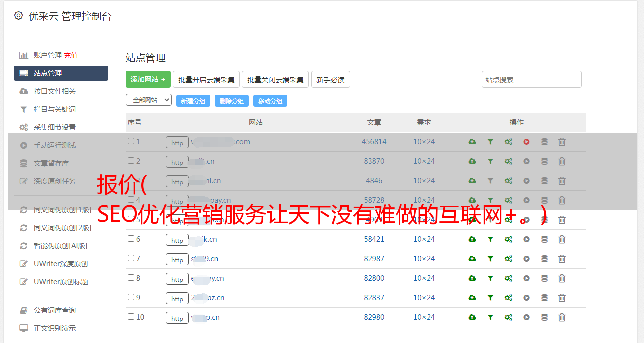
Task: Click trash icon in row 6
Action: pos(562,239)
